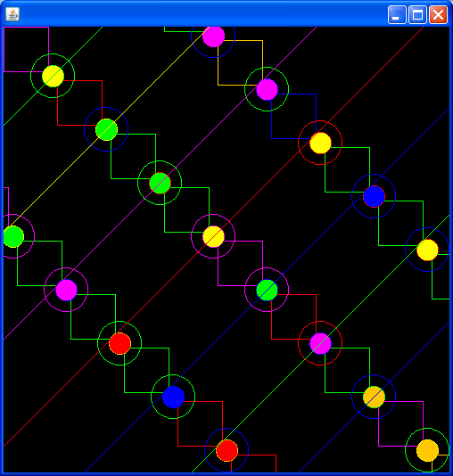Image resolution: width=453 pixels, height=476 pixels.
Task: Click the blue dot inside the blue ring
Action: (374, 196)
